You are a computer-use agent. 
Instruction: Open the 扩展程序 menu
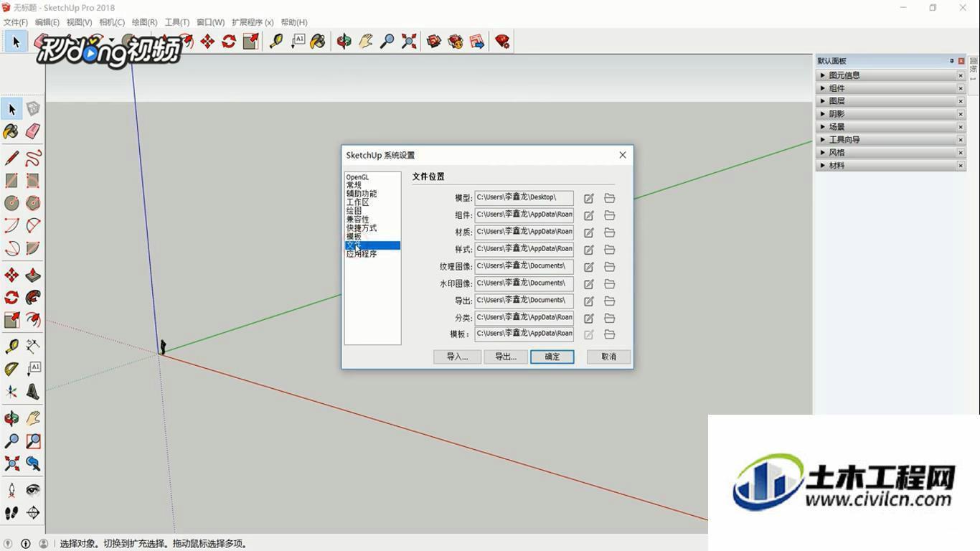[x=253, y=22]
